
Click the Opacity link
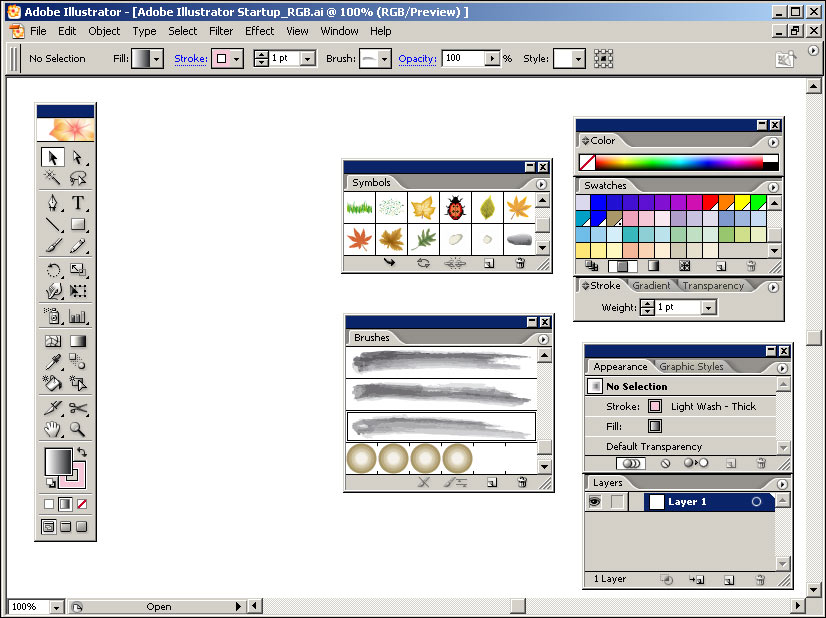(417, 58)
